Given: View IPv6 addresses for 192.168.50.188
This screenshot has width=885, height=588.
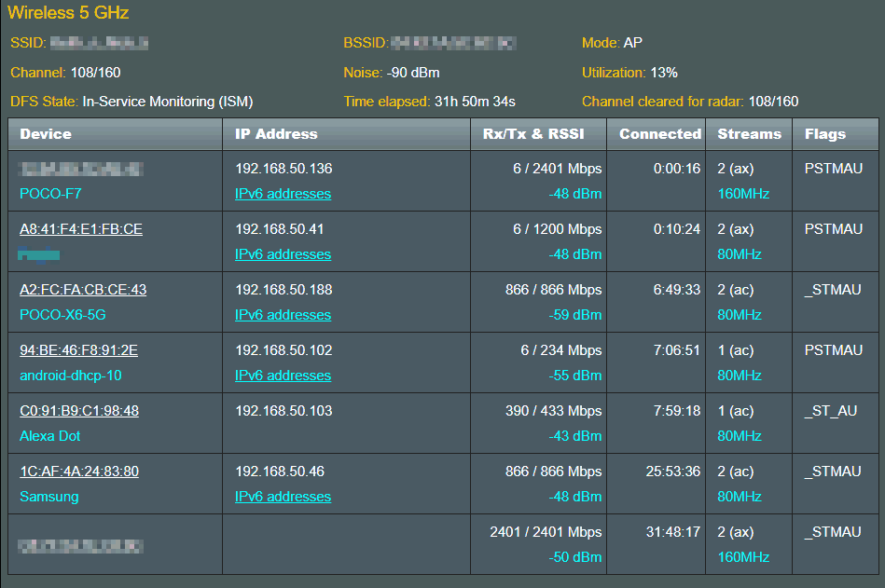Looking at the screenshot, I should (283, 315).
